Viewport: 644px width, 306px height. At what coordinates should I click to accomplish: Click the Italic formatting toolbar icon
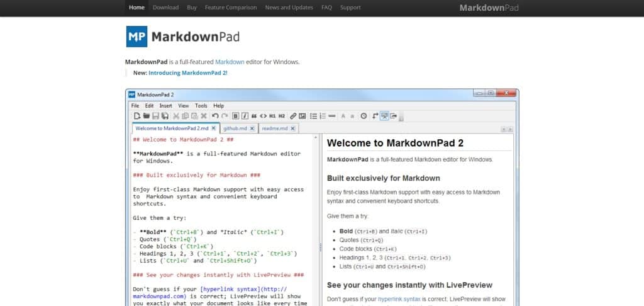245,116
